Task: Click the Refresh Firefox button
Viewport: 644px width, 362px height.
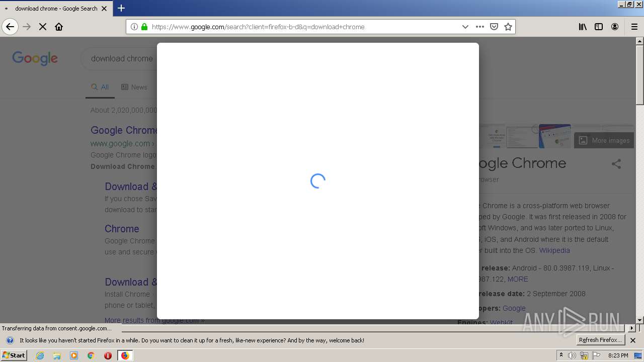Action: tap(600, 340)
